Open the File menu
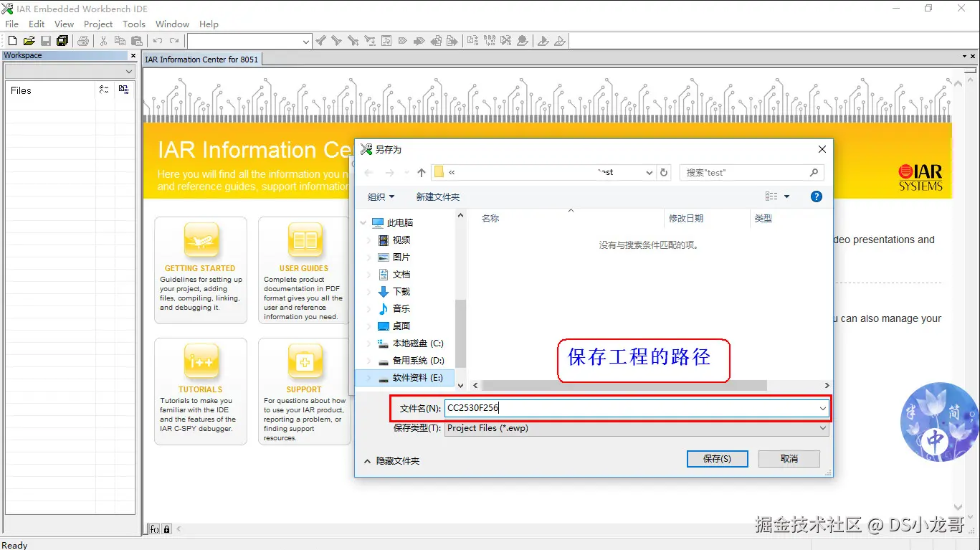Image resolution: width=980 pixels, height=550 pixels. click(x=11, y=24)
